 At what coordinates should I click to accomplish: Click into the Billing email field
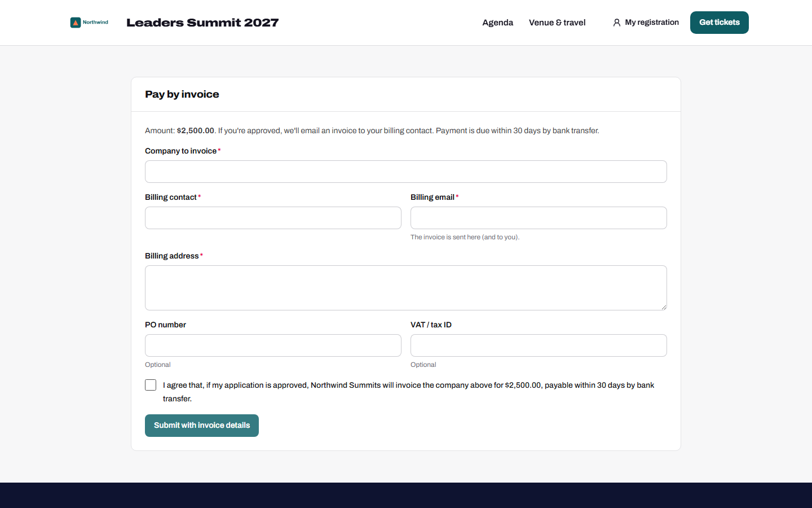539,218
